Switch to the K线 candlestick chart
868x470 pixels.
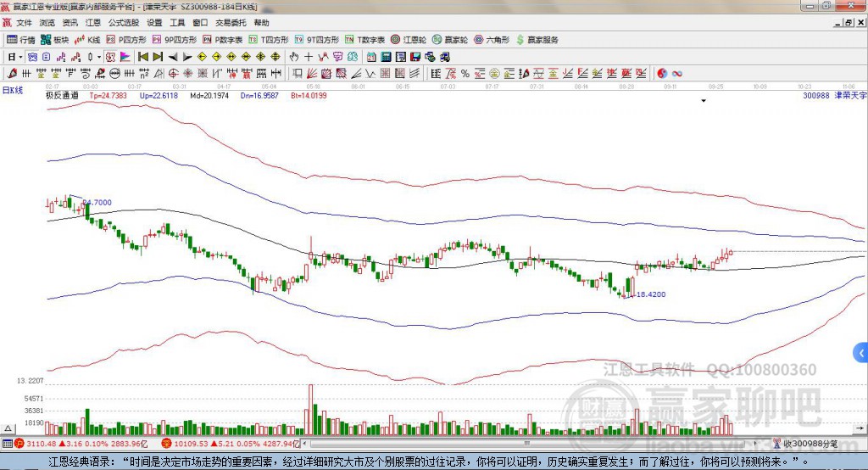[x=87, y=40]
